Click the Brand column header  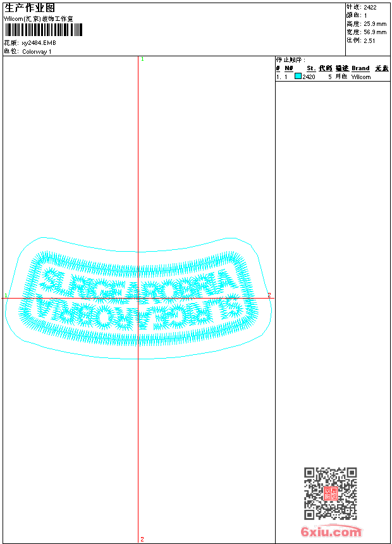(x=360, y=68)
